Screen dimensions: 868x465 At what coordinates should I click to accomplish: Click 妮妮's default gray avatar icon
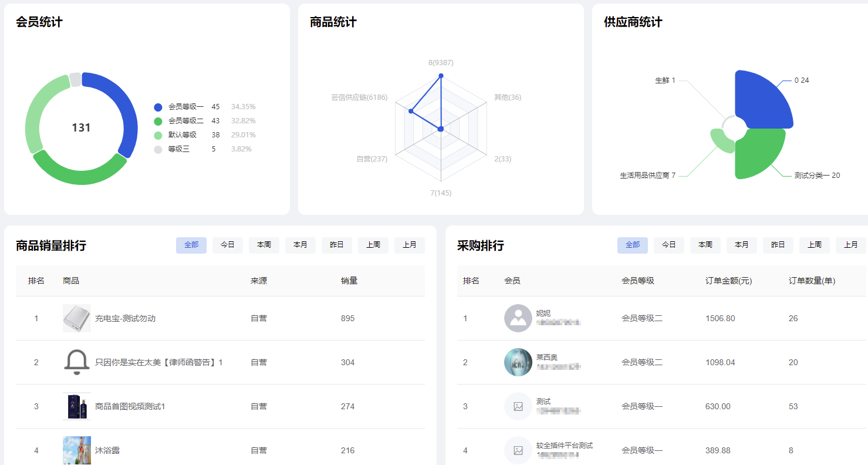click(518, 318)
